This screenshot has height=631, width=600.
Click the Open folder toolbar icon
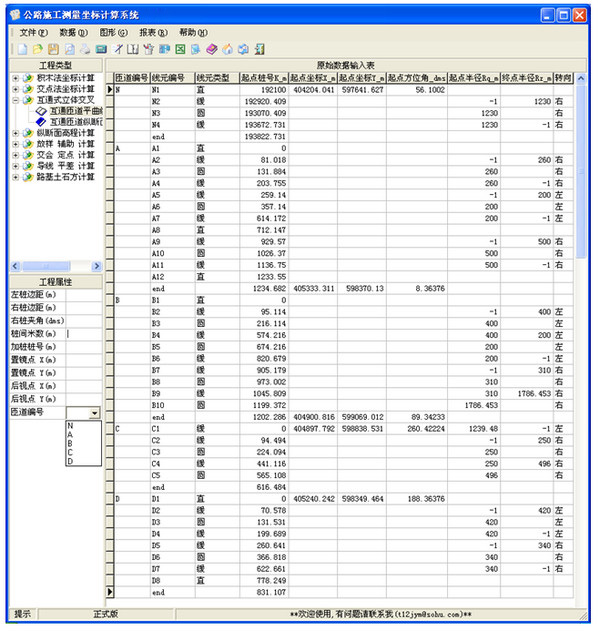point(37,48)
